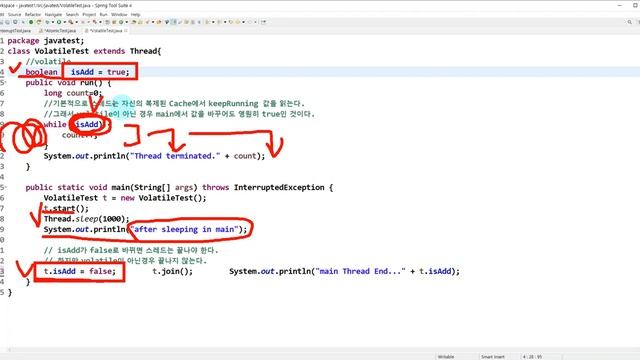Screen dimensions: 640x360
Task: Click the Next Annotation toolbar icon
Action: [x=207, y=22]
